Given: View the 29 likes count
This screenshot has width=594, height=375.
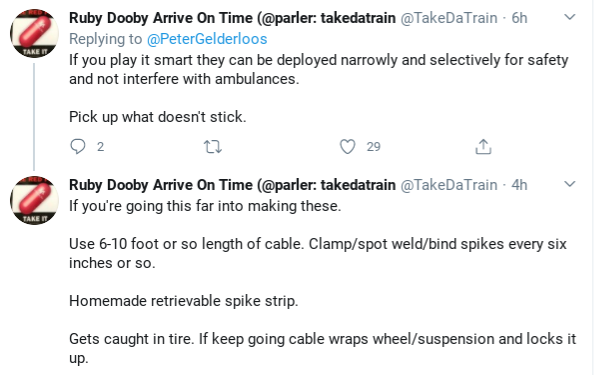Looking at the screenshot, I should pos(374,147).
